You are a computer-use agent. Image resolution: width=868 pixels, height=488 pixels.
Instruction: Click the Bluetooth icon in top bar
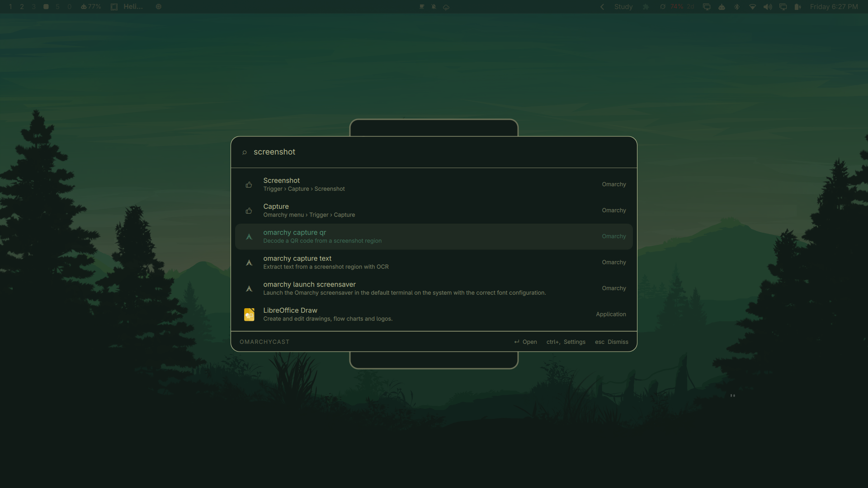pyautogui.click(x=736, y=7)
